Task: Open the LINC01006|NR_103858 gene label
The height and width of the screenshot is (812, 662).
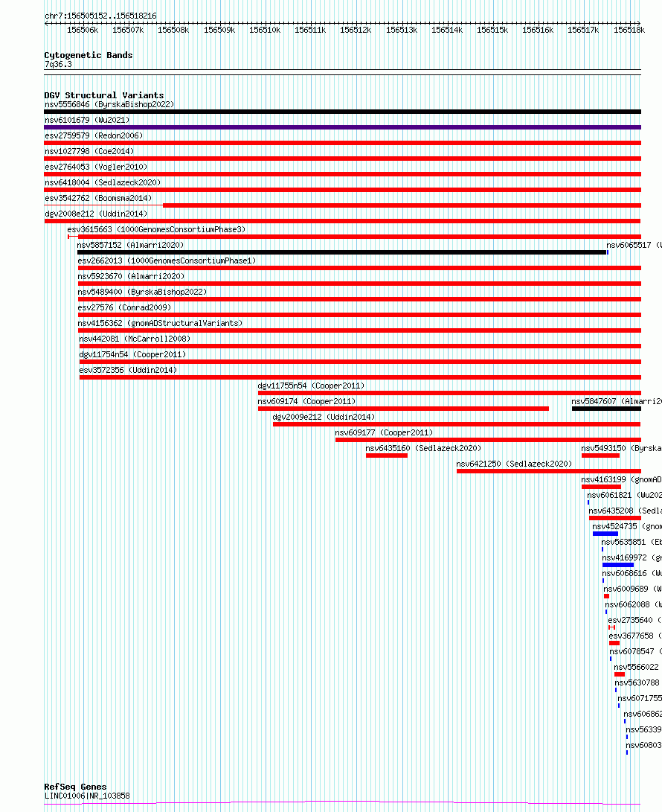Action: (87, 796)
